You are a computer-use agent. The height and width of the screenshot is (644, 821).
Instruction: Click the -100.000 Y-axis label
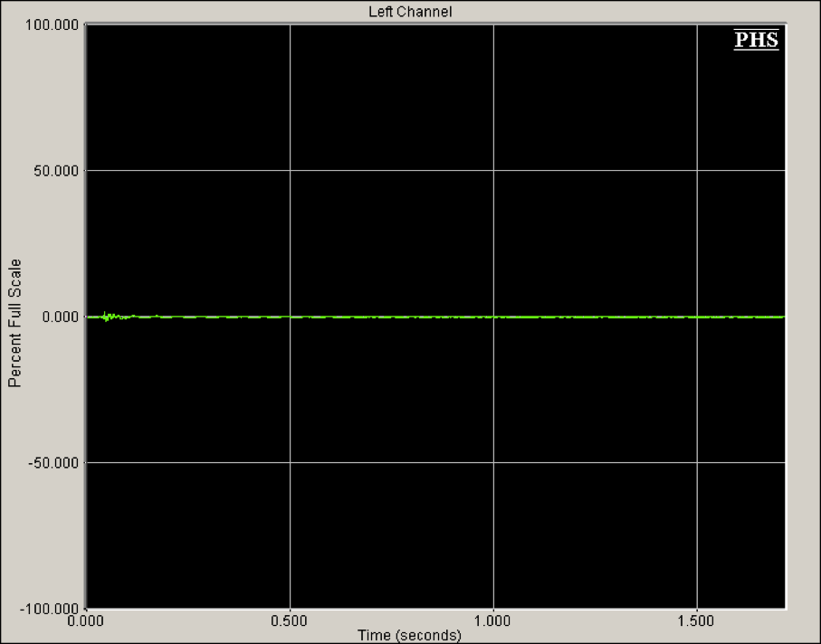coord(49,609)
